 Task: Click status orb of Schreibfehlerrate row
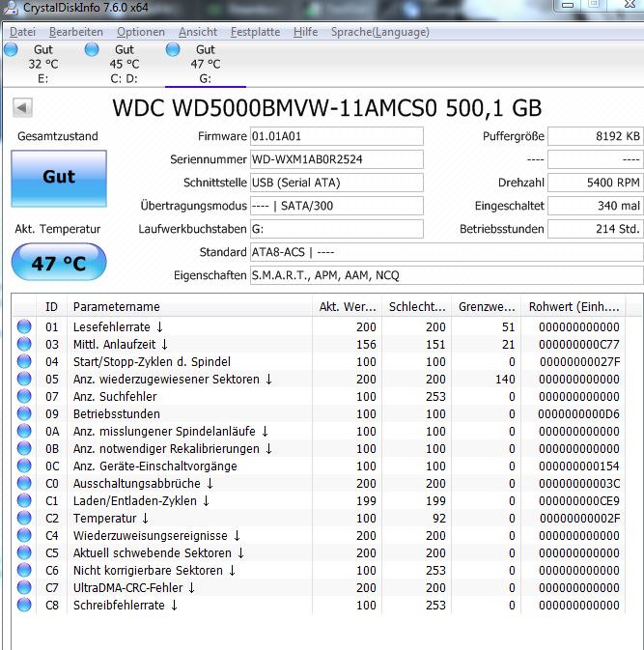[x=24, y=606]
